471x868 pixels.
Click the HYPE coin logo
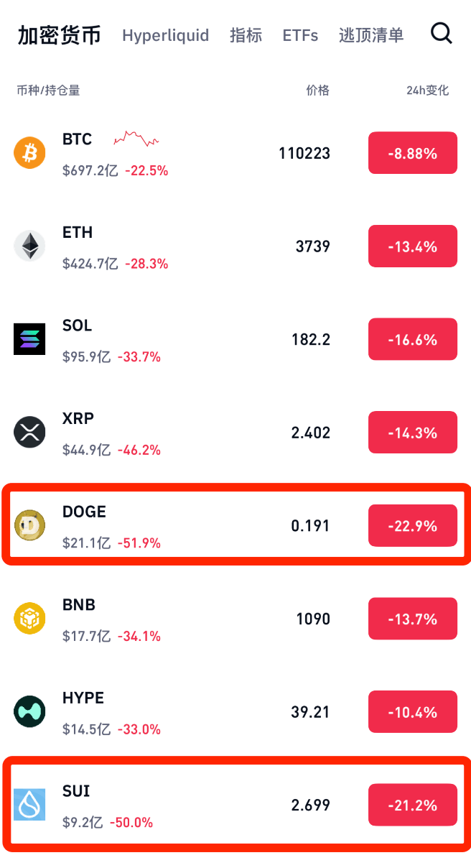point(29,711)
